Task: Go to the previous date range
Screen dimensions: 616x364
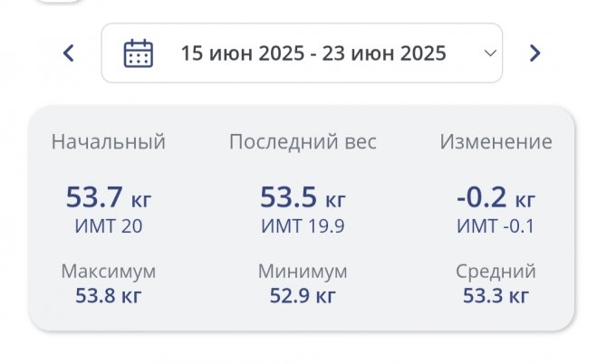Action: point(68,53)
